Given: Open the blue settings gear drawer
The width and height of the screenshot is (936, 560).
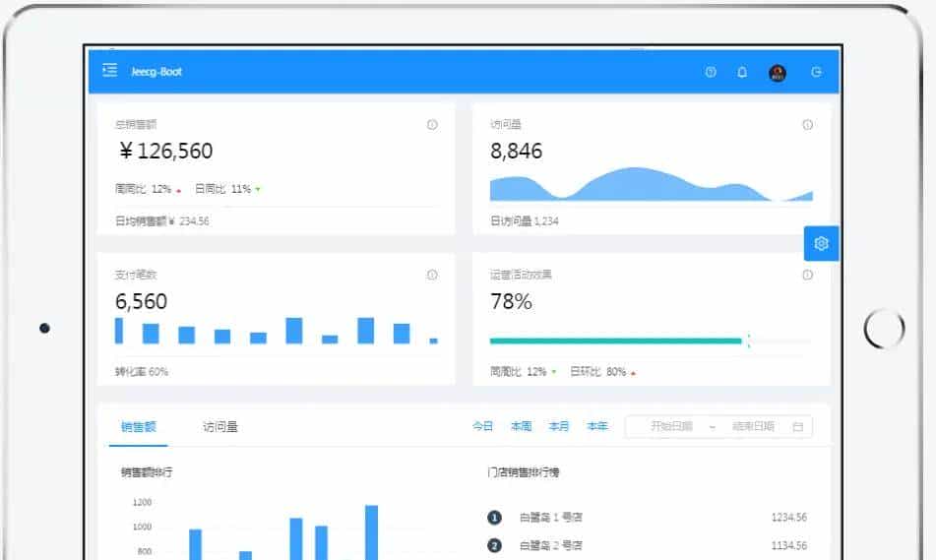Looking at the screenshot, I should [822, 243].
